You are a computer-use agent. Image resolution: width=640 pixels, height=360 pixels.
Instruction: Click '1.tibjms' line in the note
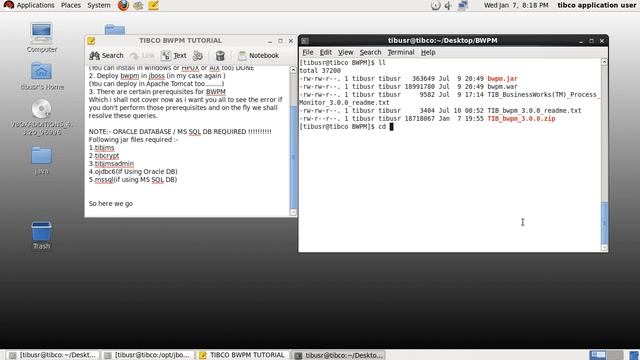pos(102,148)
